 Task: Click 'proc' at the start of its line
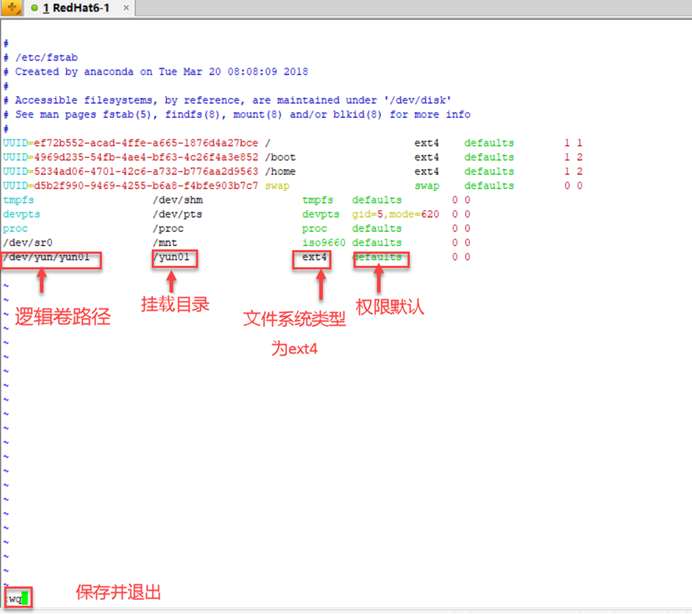[15, 229]
